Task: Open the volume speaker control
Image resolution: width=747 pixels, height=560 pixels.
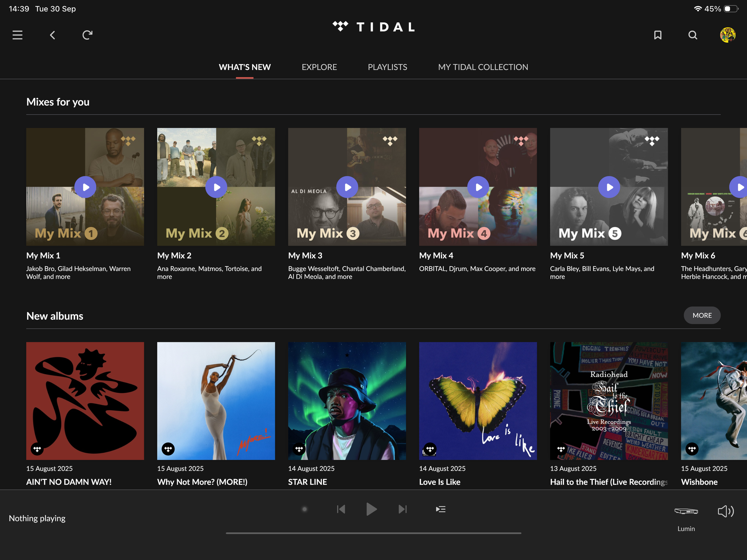Action: (725, 511)
